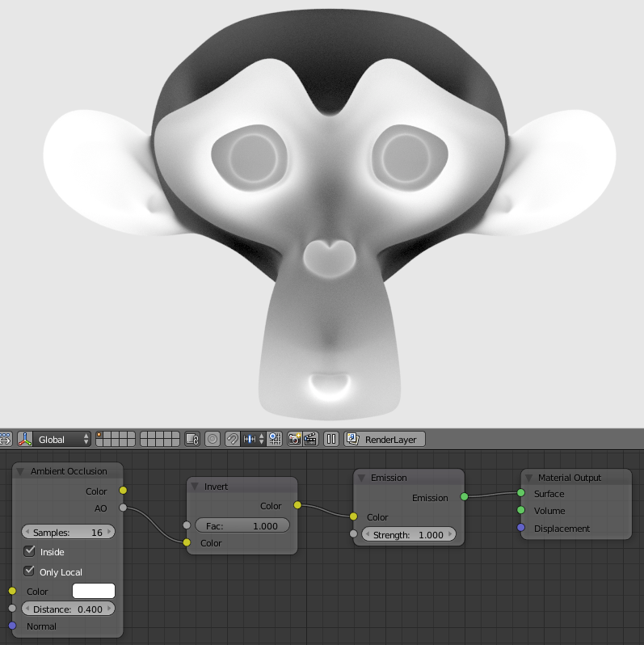Collapse the Invert node
The width and height of the screenshot is (644, 645).
pos(195,487)
